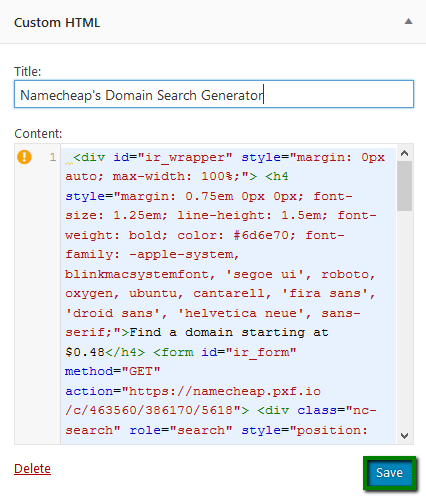The image size is (426, 500).
Task: Click 'id="ir_form"' in the code
Action: tap(249, 352)
